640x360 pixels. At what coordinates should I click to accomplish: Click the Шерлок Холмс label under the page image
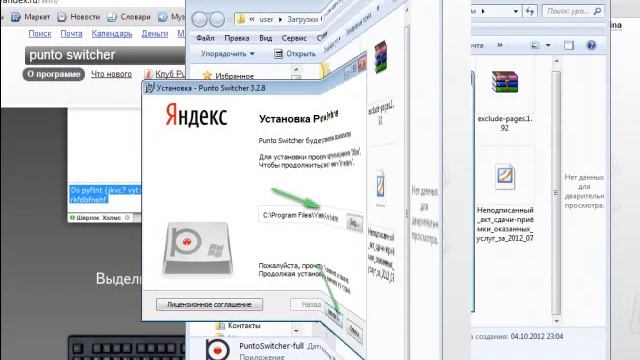click(x=98, y=218)
